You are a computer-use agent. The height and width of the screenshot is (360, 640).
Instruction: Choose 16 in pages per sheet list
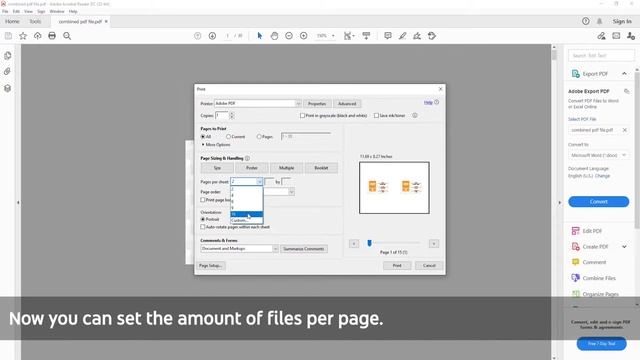(x=247, y=214)
